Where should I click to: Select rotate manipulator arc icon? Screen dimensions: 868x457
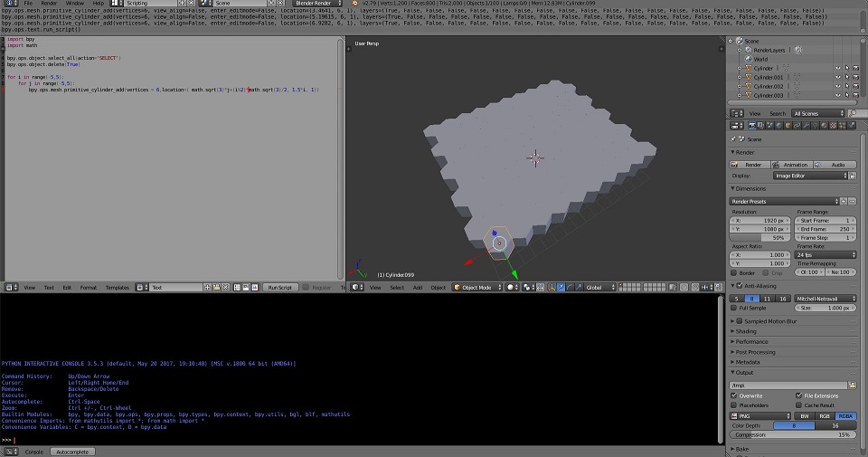(x=570, y=288)
